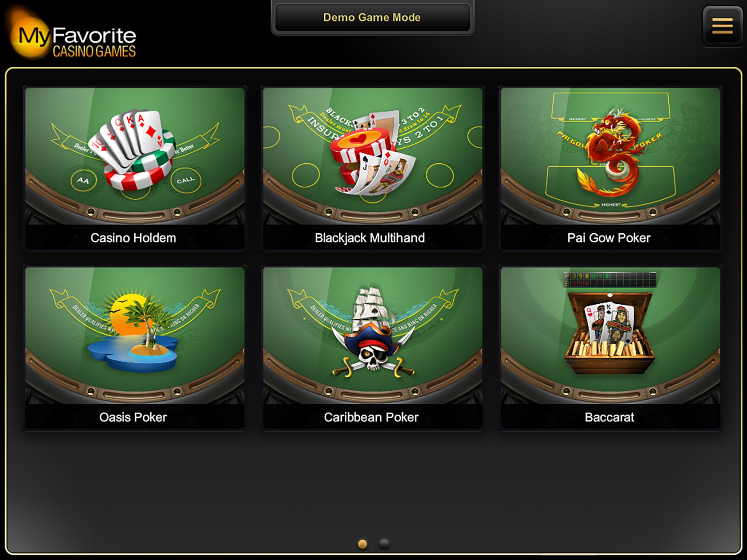Click the Baccarat scoreboard strip above the chest
Image resolution: width=747 pixels, height=560 pixels.
tap(610, 280)
